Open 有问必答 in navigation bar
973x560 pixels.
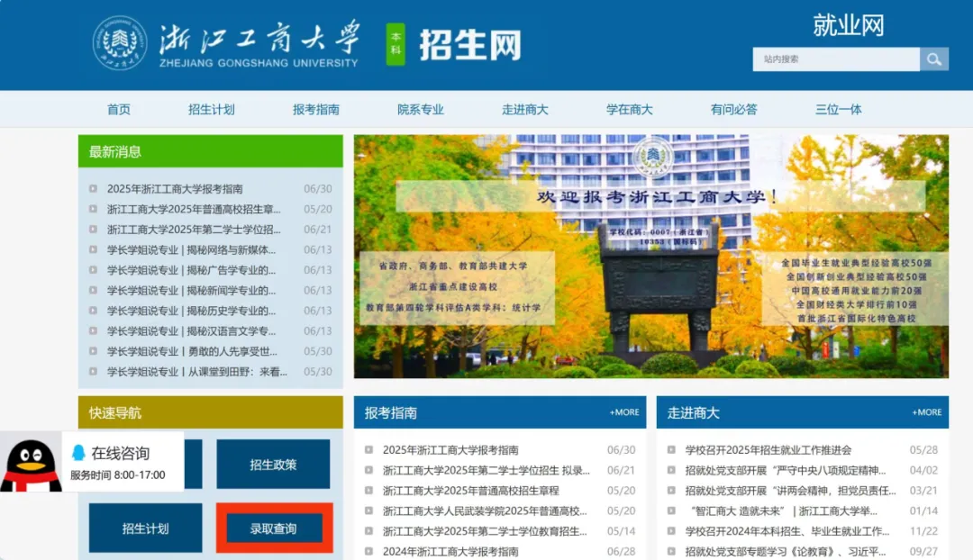tap(734, 110)
